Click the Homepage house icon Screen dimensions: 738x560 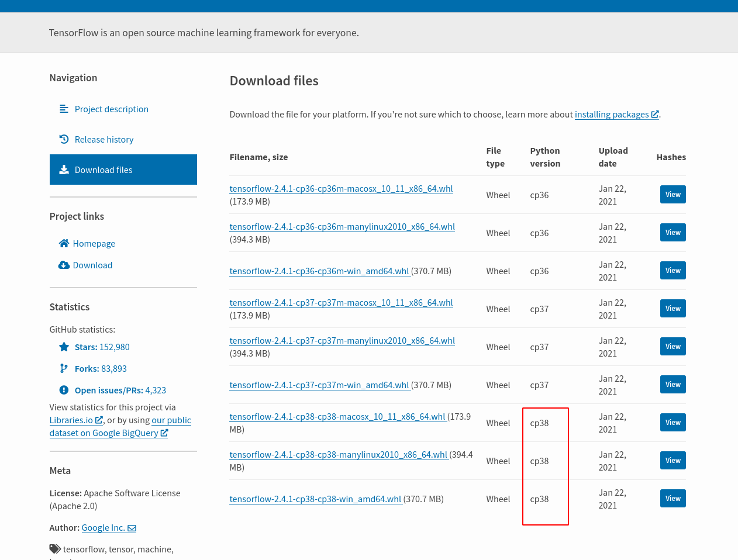(x=64, y=243)
